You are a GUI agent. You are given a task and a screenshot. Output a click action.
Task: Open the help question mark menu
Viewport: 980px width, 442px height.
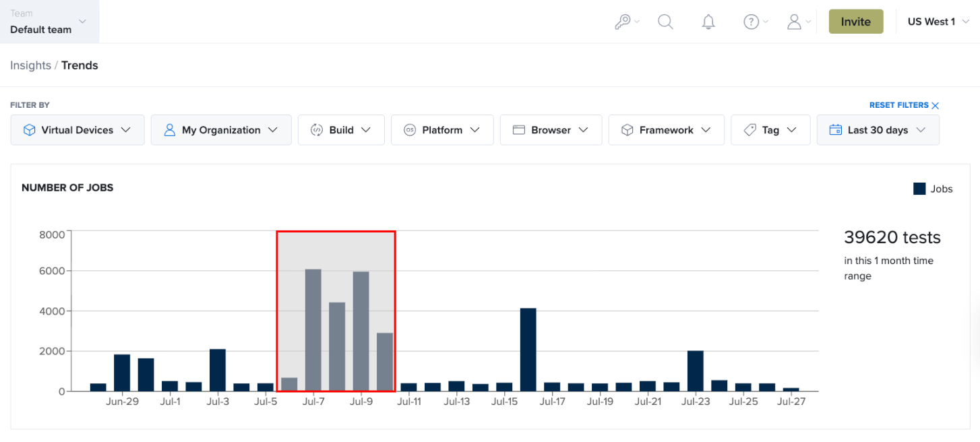[x=756, y=22]
